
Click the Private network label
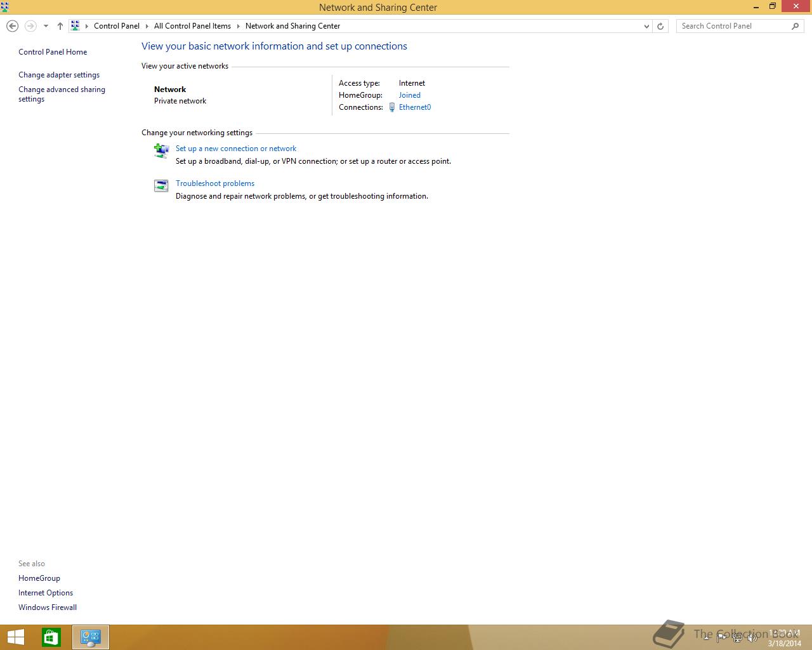coord(180,101)
